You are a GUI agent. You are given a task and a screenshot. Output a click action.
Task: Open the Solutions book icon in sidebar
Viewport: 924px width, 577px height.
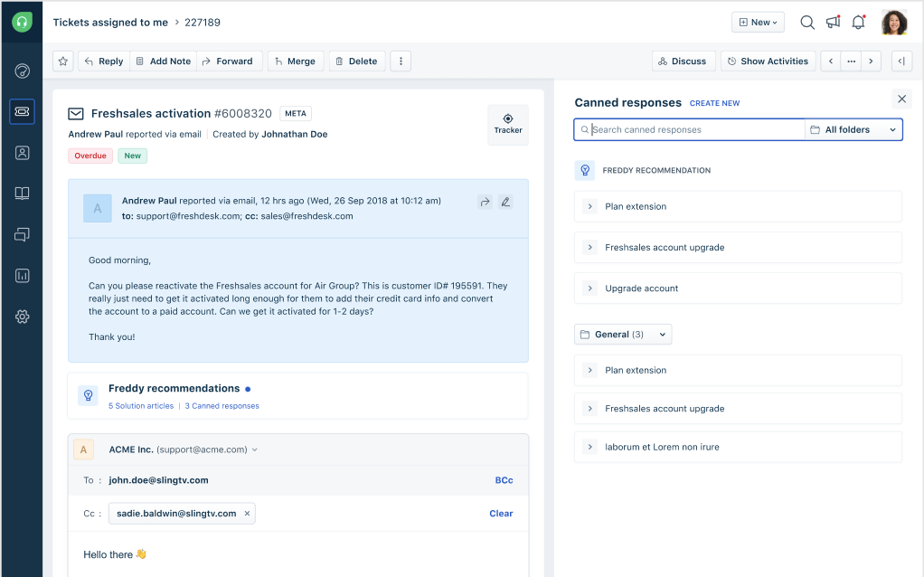point(22,194)
